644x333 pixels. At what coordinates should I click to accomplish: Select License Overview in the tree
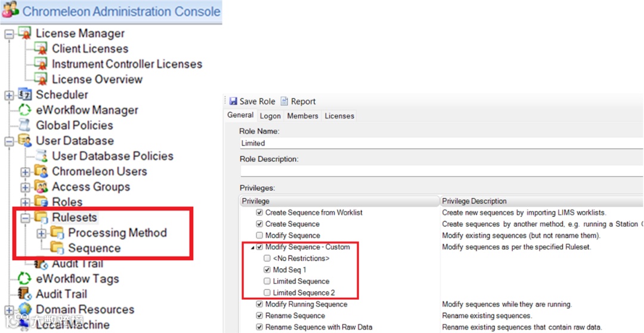pyautogui.click(x=97, y=79)
